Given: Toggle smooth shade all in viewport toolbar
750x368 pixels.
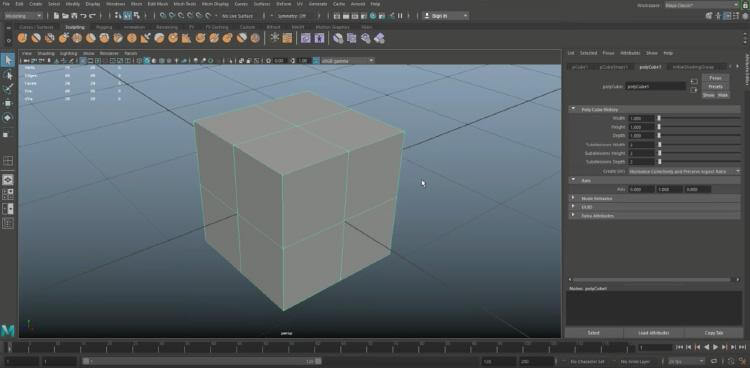Looking at the screenshot, I should point(147,61).
